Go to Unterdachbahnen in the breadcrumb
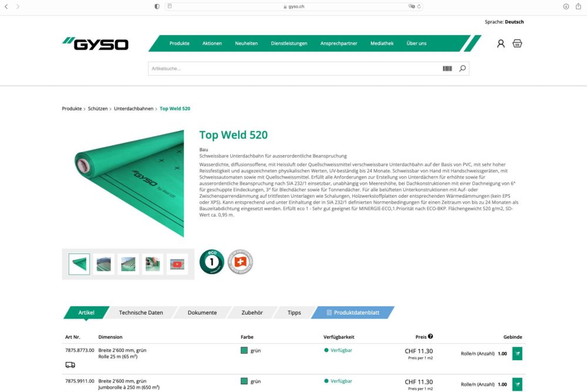 pyautogui.click(x=133, y=109)
